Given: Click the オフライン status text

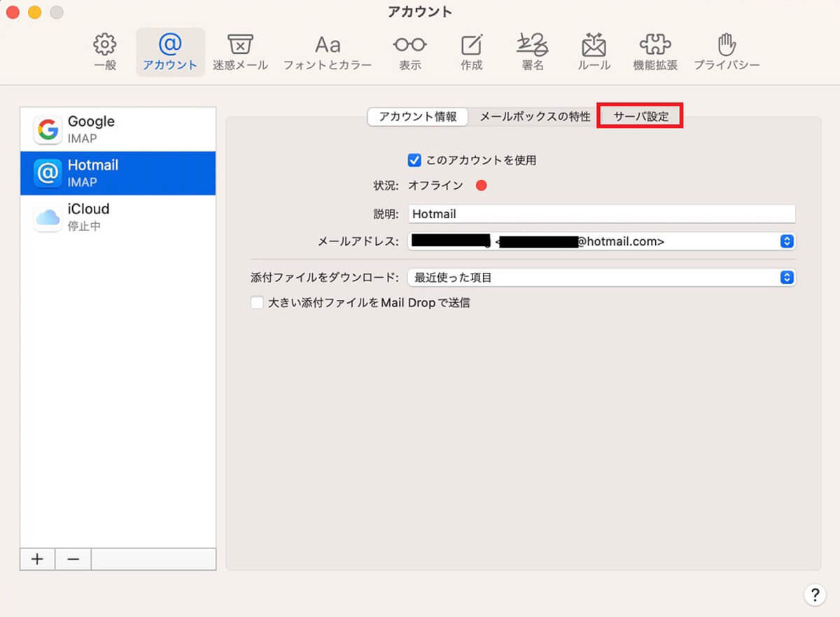Looking at the screenshot, I should 435,185.
